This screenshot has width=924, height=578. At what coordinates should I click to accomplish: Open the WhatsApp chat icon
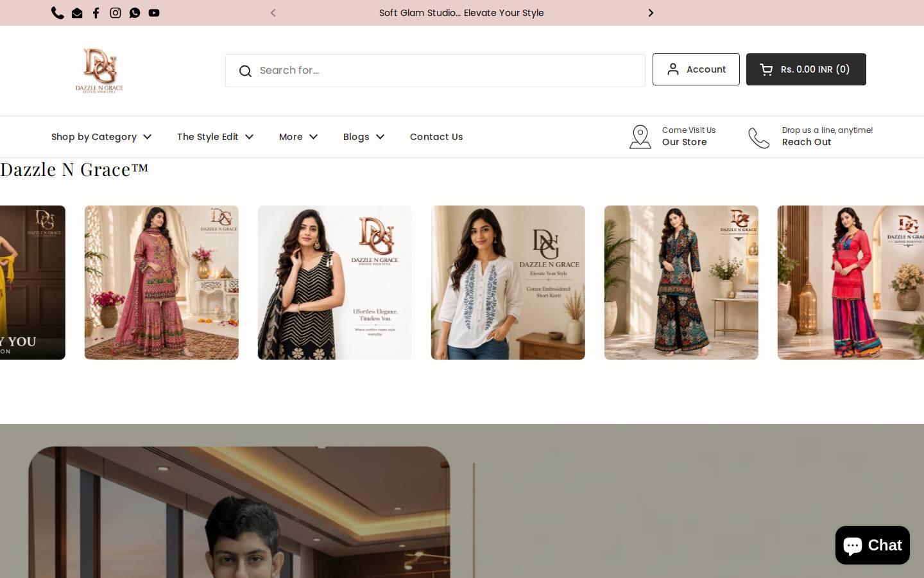tap(135, 13)
